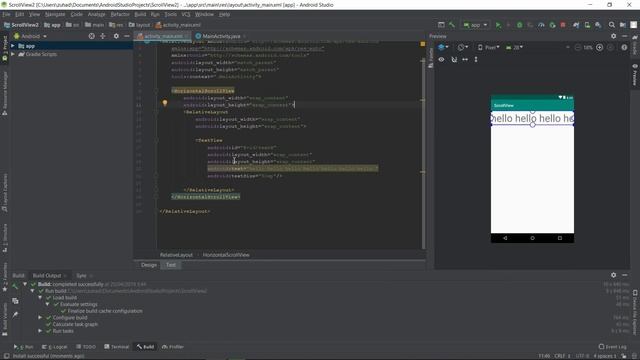Open the SDK Manager icon

(x=598, y=25)
